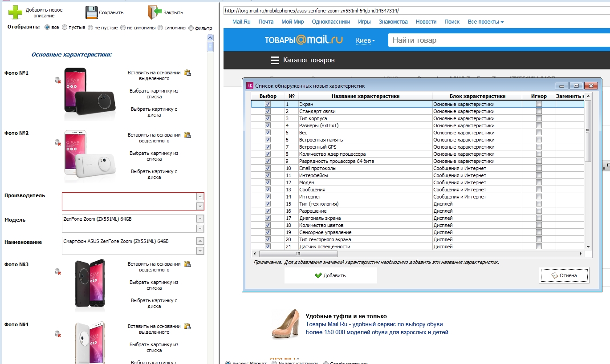This screenshot has width=610, height=364.
Task: Click the Отмена button in dialog
Action: (564, 275)
